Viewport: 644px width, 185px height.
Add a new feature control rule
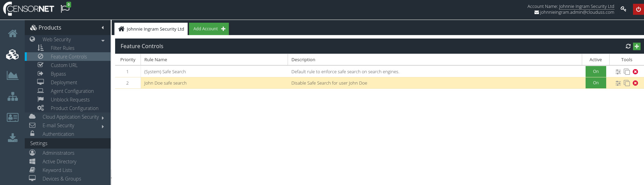tap(637, 46)
